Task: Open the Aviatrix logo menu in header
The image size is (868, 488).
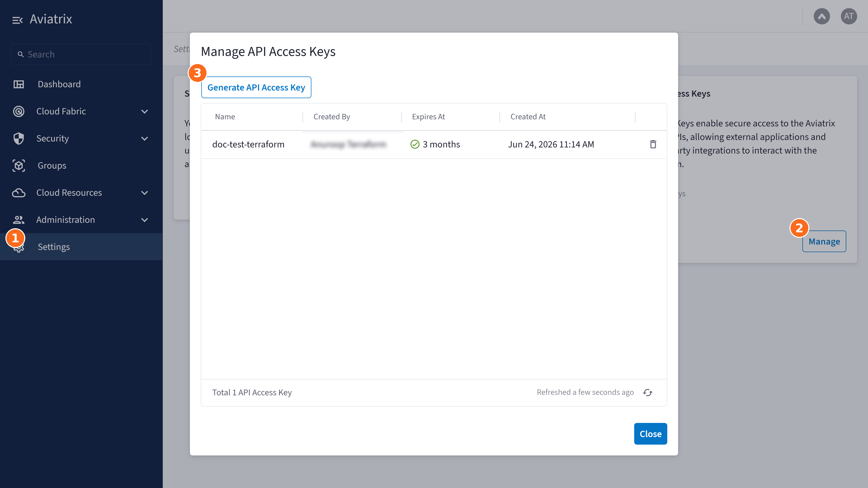Action: tap(822, 16)
